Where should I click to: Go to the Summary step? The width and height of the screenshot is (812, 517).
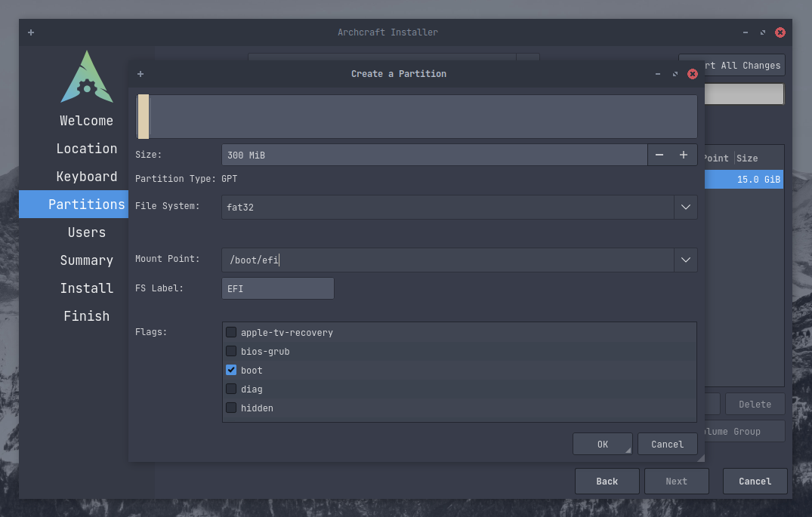click(86, 260)
